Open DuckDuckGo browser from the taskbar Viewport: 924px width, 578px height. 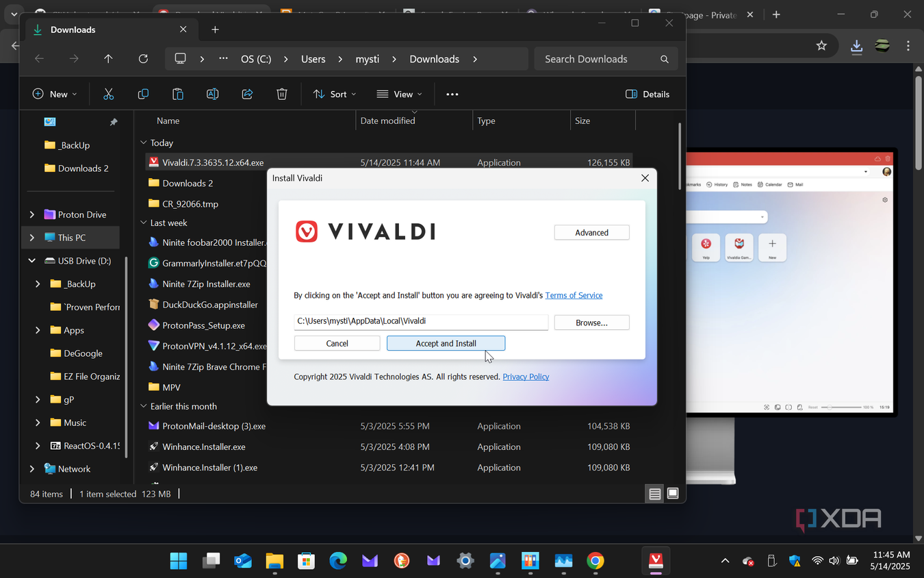pos(402,561)
